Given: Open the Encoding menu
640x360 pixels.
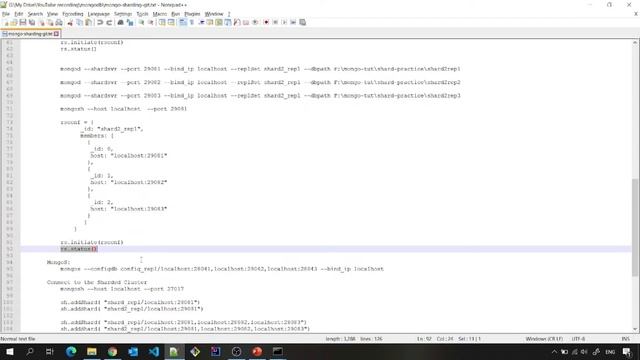Looking at the screenshot, I should [73, 14].
